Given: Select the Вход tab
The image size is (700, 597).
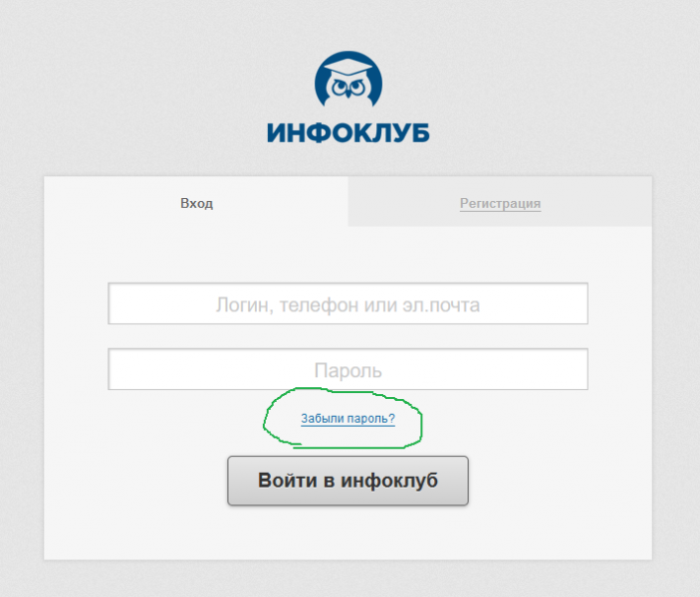Looking at the screenshot, I should [196, 203].
